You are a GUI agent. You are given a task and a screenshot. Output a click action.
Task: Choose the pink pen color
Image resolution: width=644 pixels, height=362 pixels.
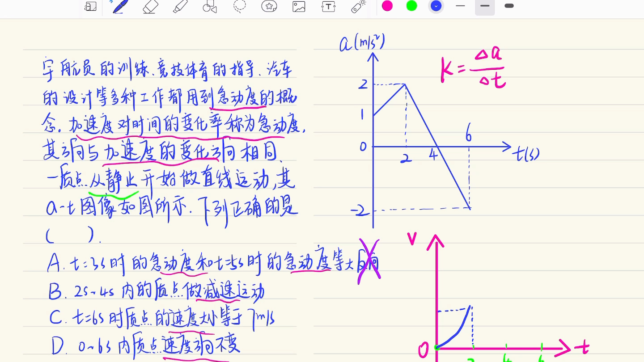click(387, 6)
